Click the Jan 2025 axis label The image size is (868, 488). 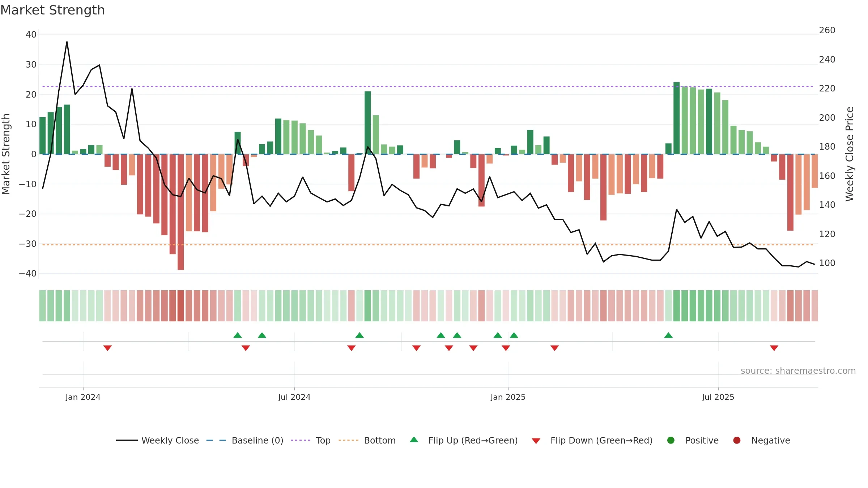coord(508,397)
